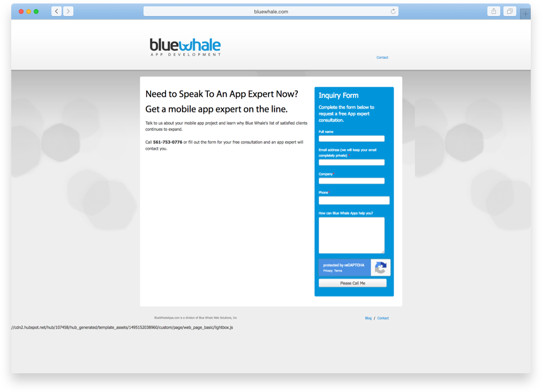Image resolution: width=542 pixels, height=392 pixels.
Task: Open the Contact link in the footer
Action: tap(383, 318)
